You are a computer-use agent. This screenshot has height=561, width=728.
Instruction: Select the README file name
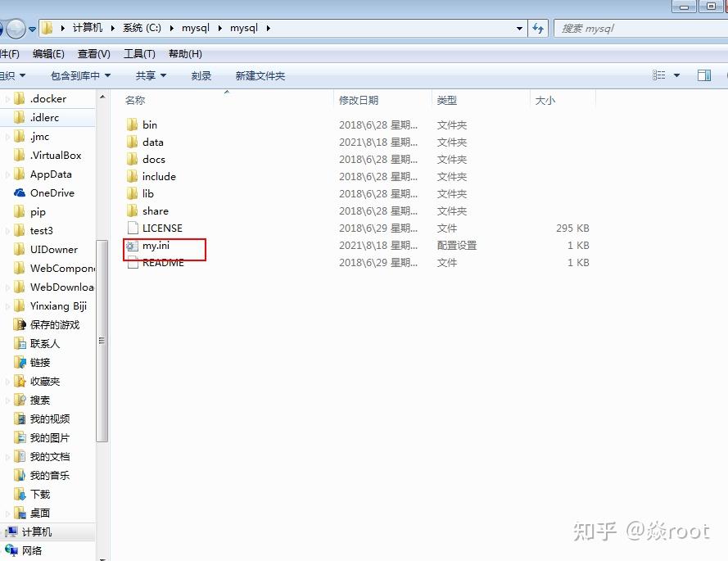[x=163, y=262]
